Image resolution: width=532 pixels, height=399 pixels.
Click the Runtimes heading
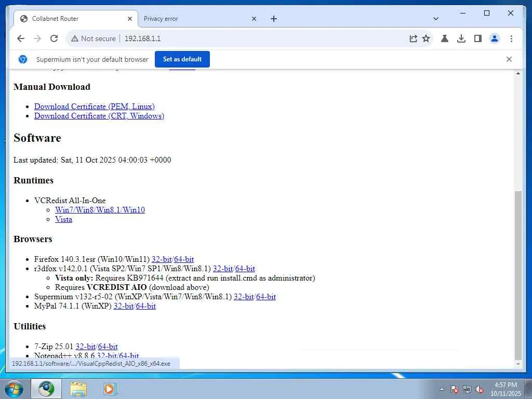pyautogui.click(x=34, y=180)
